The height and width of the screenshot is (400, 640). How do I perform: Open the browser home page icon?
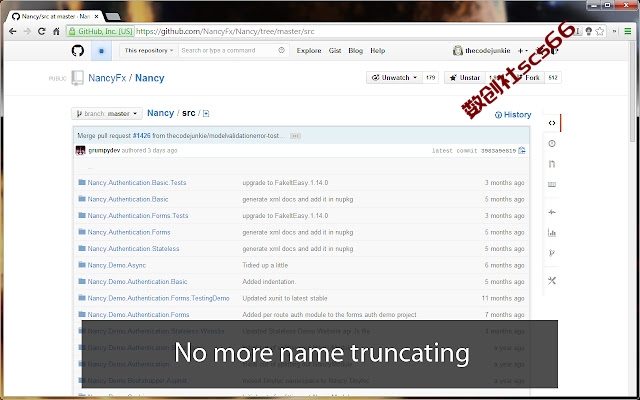(x=56, y=31)
